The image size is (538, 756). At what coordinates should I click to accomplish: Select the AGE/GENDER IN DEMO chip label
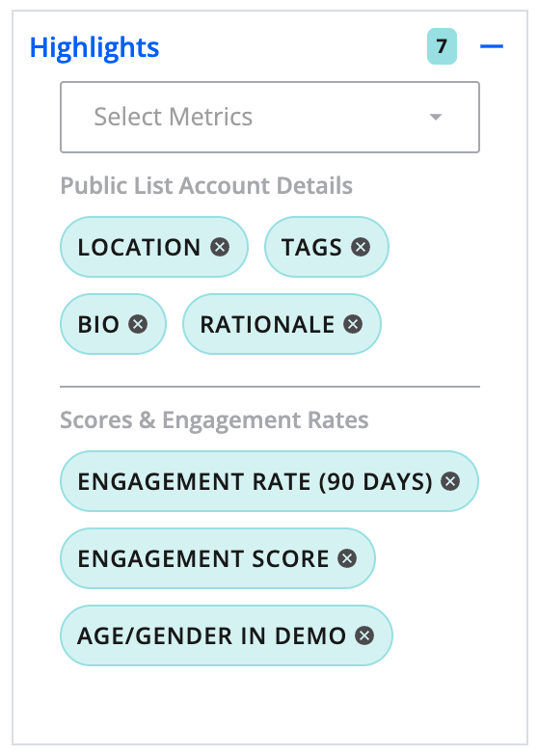[212, 635]
